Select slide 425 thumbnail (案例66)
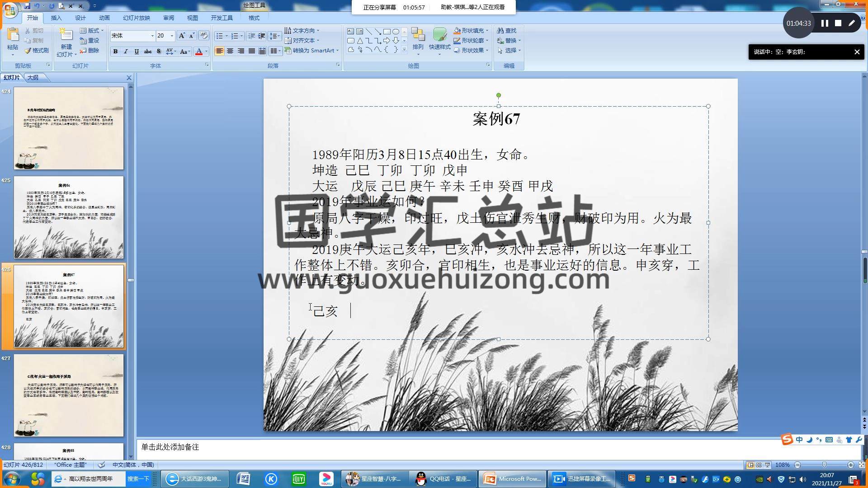Image resolution: width=868 pixels, height=488 pixels. 69,217
